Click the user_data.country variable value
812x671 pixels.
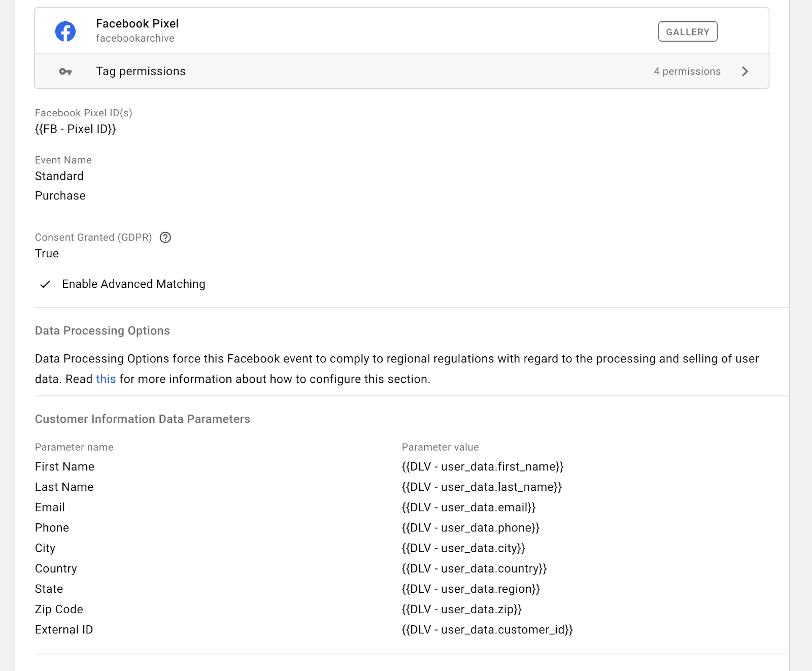click(475, 568)
